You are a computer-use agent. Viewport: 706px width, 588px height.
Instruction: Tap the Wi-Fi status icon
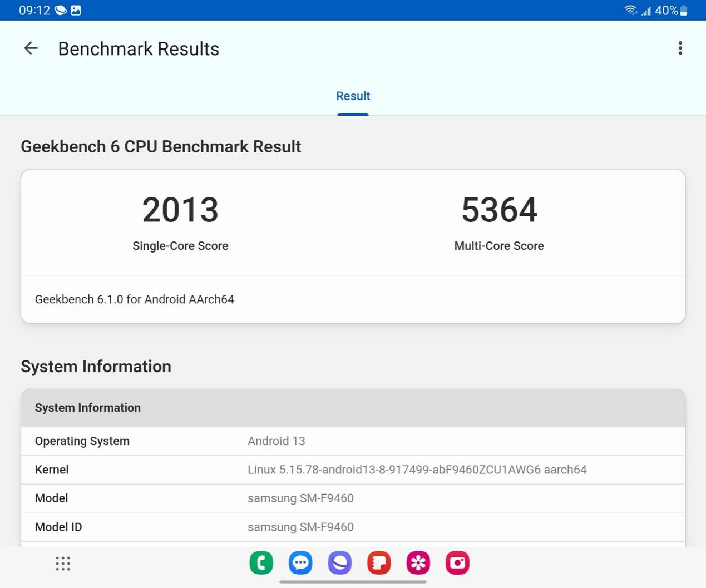point(631,10)
